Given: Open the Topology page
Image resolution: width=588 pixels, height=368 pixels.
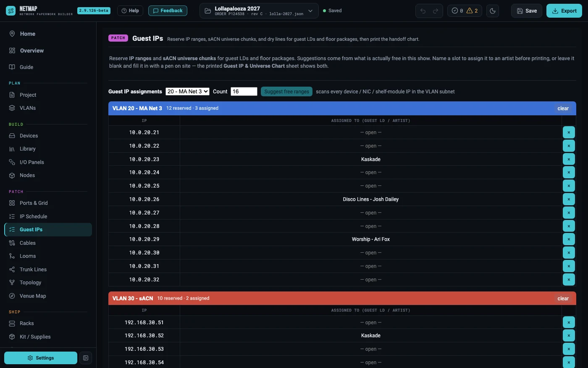Looking at the screenshot, I should click(x=48, y=283).
